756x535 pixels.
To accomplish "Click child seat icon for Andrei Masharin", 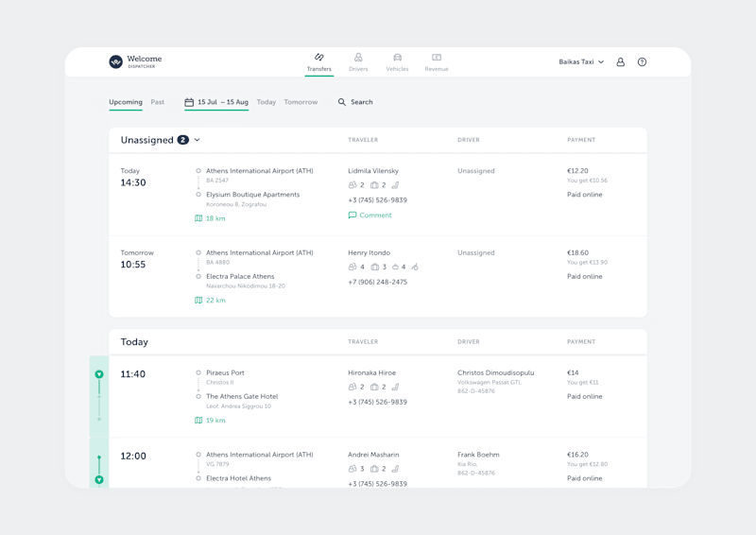I will click(395, 469).
